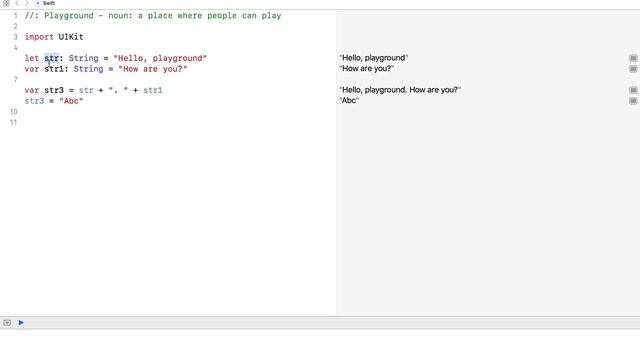Click line number 1 in gutter
640x360 pixels.
[16, 16]
